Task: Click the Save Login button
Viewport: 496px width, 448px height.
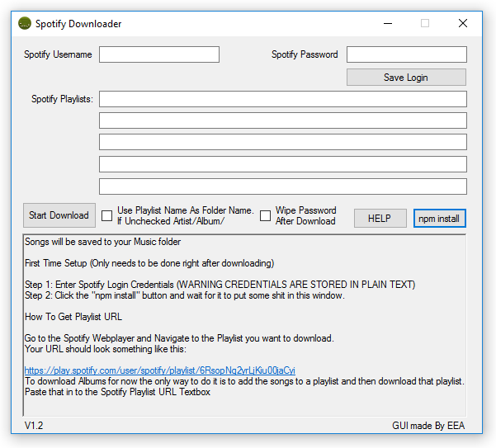Action: (406, 78)
